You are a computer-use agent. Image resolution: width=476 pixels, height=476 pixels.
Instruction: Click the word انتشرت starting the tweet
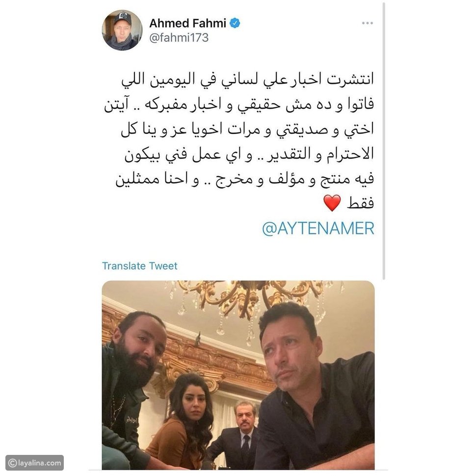(x=350, y=79)
